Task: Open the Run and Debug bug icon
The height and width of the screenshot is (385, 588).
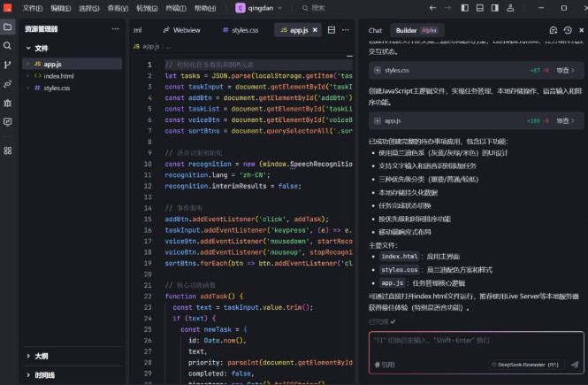Action: (7, 103)
